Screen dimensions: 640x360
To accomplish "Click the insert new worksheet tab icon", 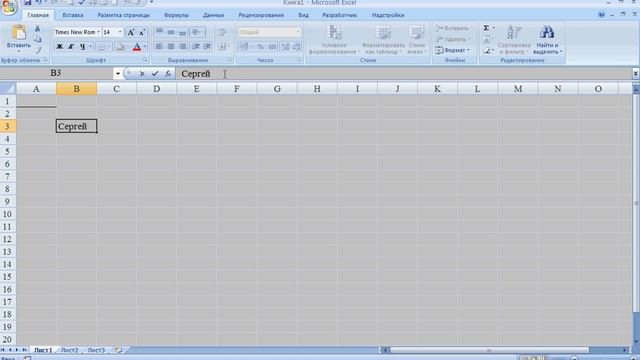I will [x=118, y=350].
